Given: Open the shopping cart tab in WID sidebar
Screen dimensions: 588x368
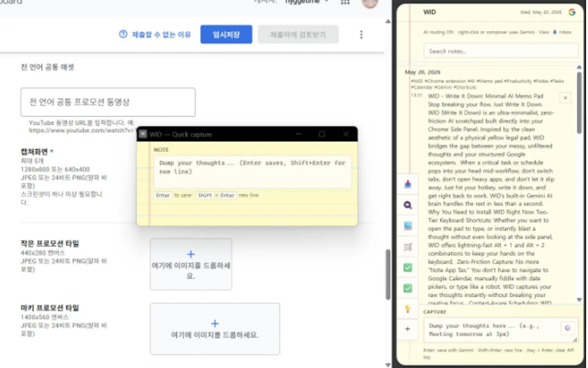Looking at the screenshot, I should click(x=408, y=247).
